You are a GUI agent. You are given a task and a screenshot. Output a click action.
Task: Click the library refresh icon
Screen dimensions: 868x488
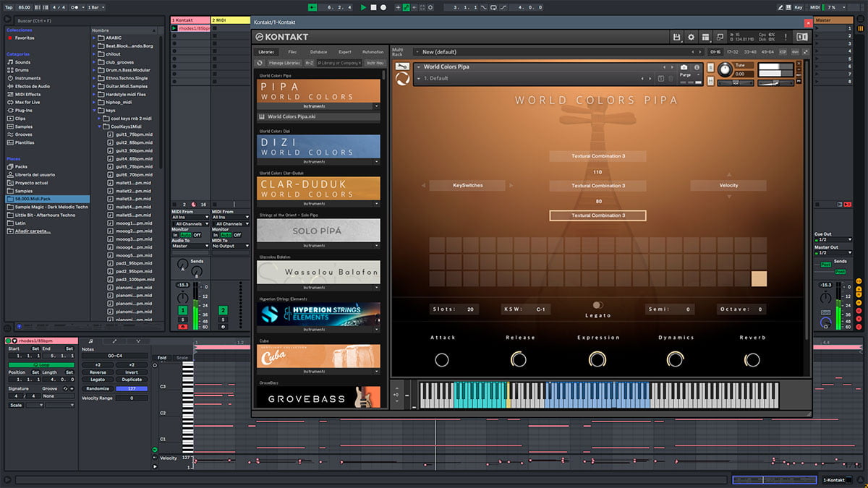(261, 63)
